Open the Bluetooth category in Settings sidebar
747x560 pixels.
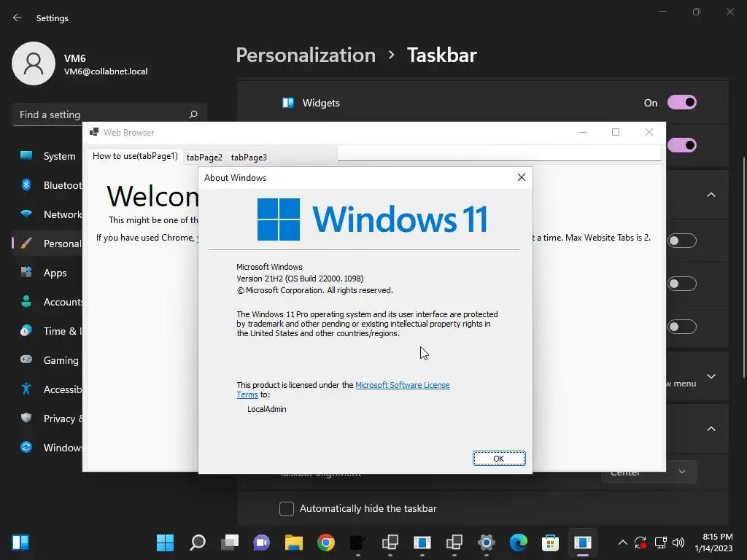[x=47, y=185]
